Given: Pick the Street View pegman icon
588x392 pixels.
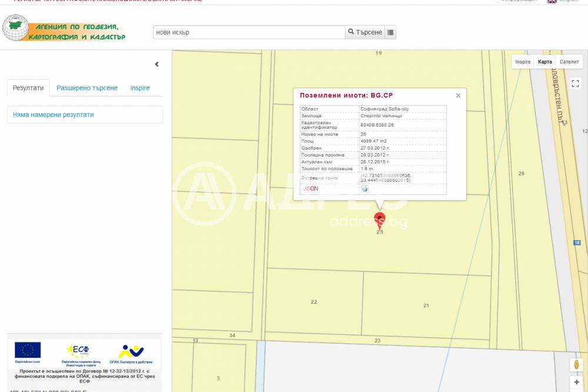Looking at the screenshot, I should click(x=576, y=365).
